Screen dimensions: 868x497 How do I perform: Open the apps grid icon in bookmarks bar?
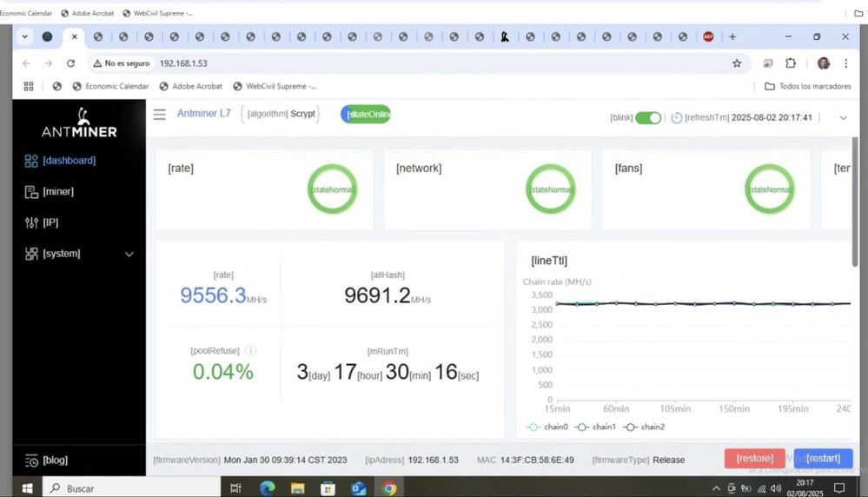(29, 86)
